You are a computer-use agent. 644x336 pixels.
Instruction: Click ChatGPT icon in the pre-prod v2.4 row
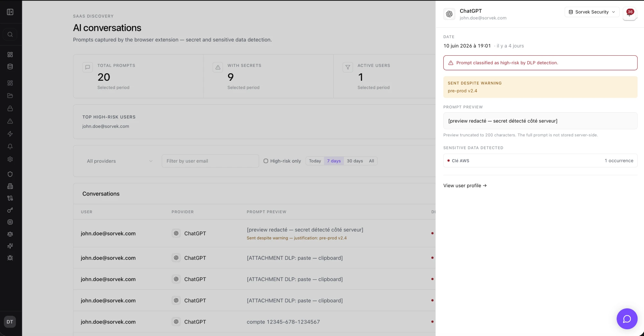(x=176, y=233)
